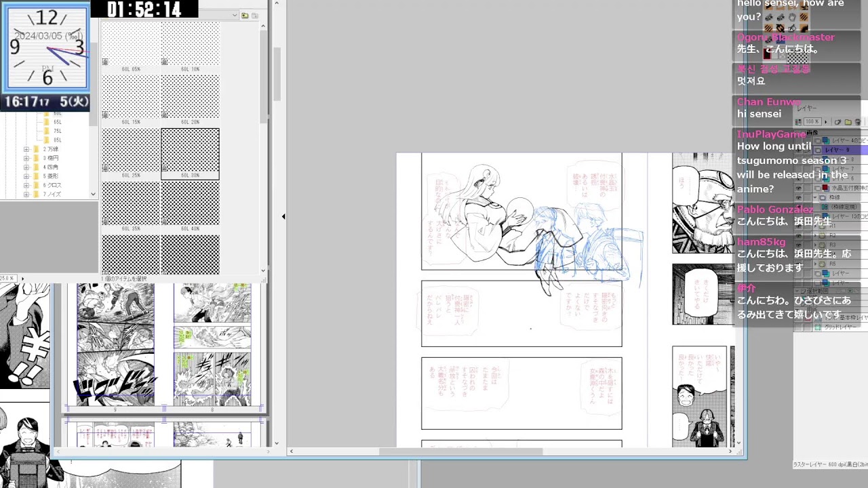Click the 25.0 % zoom field

(x=7, y=279)
